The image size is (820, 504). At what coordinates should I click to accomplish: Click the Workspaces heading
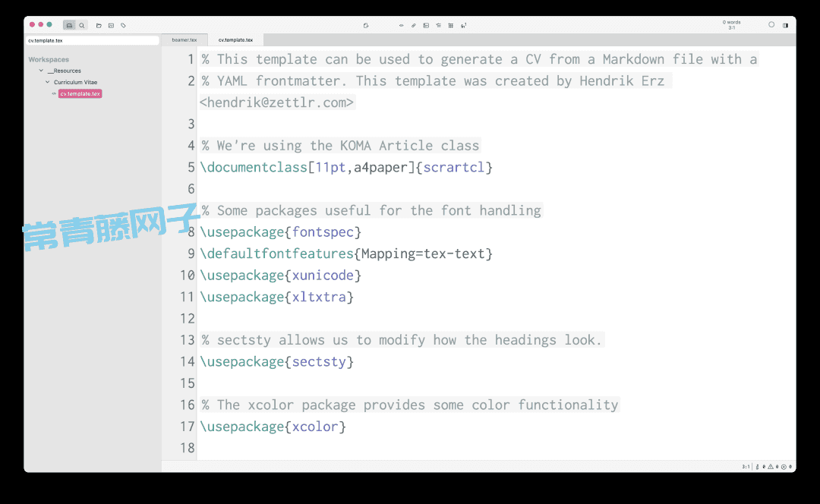pos(49,60)
